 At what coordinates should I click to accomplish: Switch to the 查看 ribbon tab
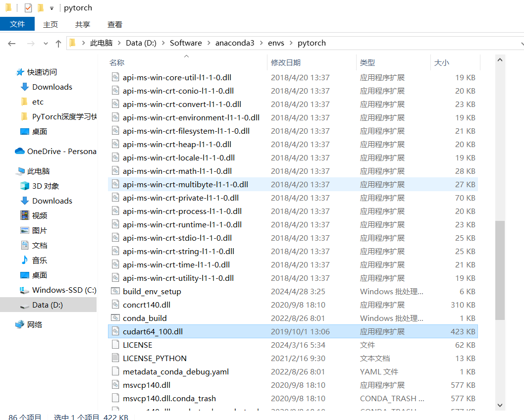[114, 24]
